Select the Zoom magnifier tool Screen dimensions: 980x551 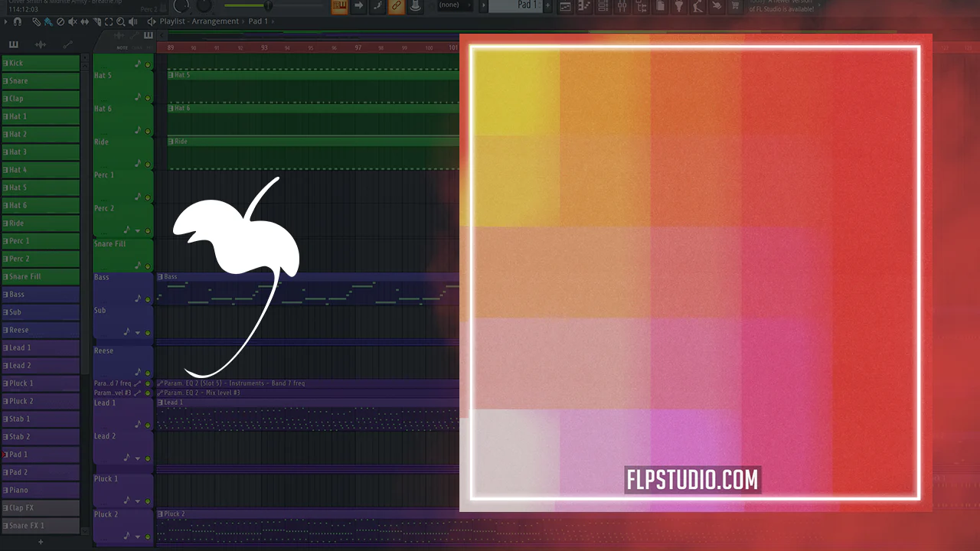coord(119,21)
